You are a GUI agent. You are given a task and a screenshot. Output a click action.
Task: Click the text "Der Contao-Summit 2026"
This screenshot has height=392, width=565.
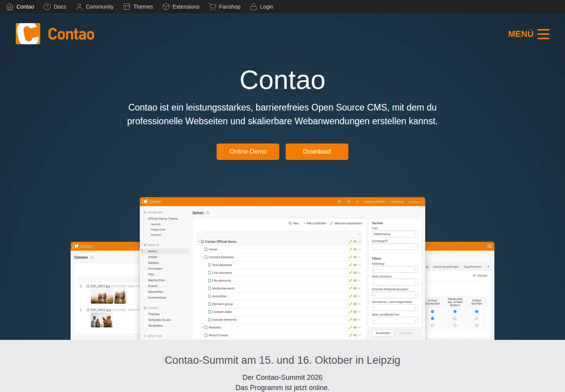tap(282, 377)
